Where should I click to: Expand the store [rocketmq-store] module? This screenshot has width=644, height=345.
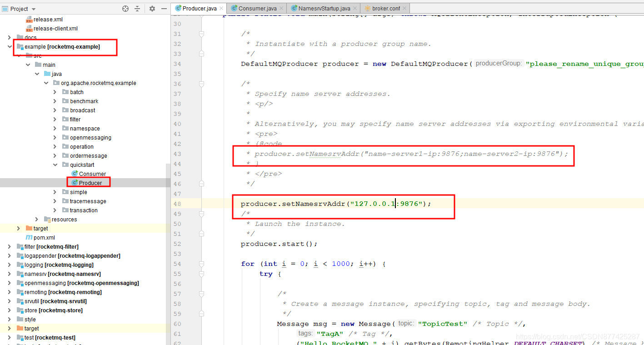click(x=10, y=310)
